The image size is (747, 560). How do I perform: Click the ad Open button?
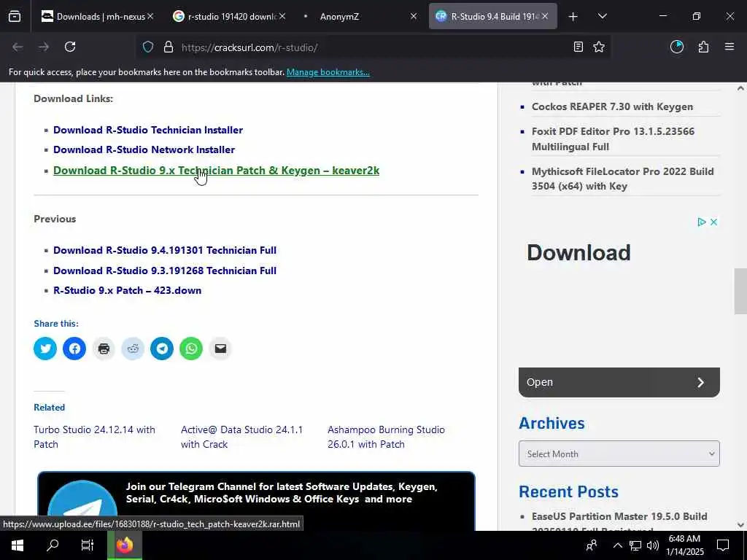coord(619,382)
